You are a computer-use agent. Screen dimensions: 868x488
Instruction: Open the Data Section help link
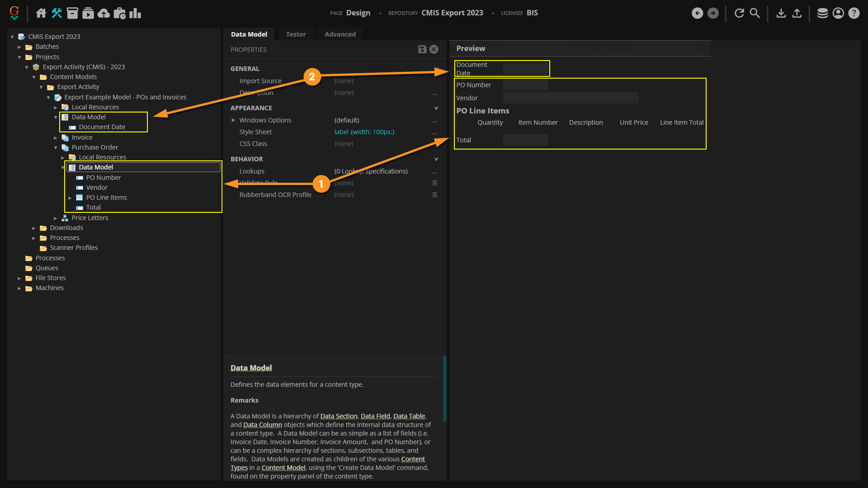click(x=339, y=416)
